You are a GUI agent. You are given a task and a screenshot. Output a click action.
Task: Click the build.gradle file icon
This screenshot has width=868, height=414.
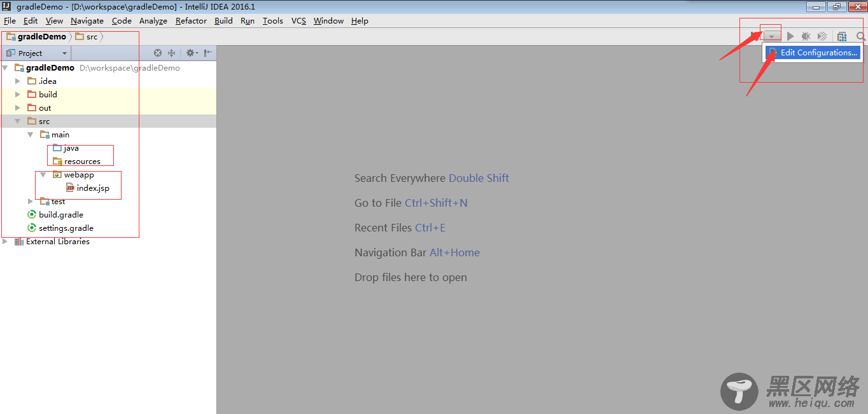tap(31, 214)
